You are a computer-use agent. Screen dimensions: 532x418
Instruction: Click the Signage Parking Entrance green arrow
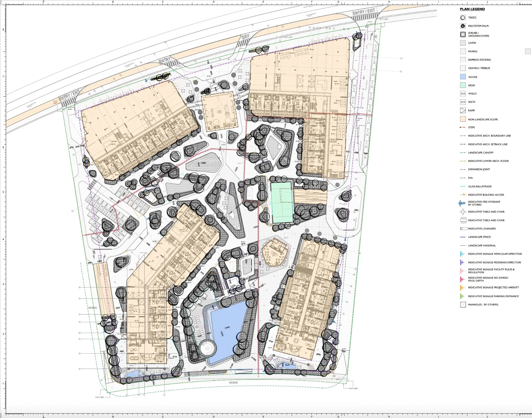pos(462,296)
